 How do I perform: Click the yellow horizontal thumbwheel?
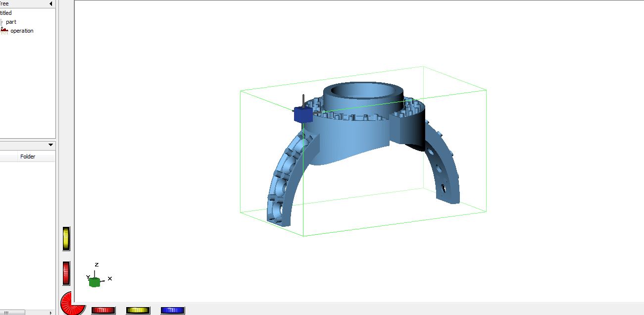click(x=138, y=311)
